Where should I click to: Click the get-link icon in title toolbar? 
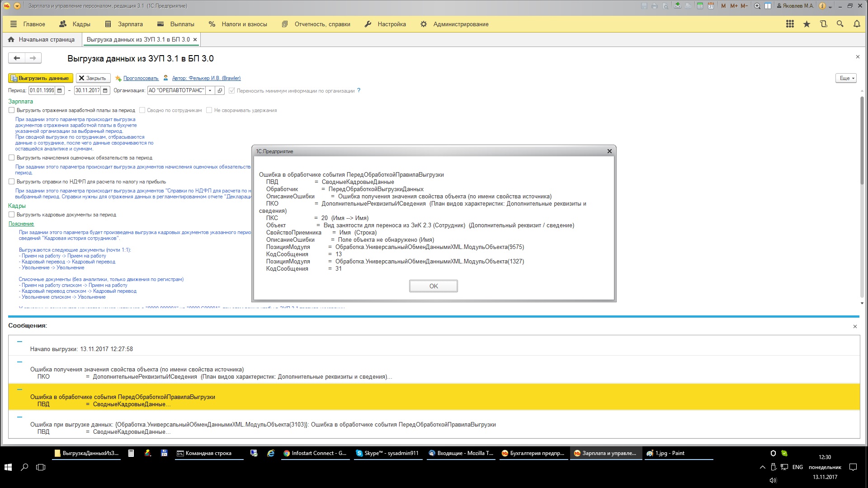(677, 6)
